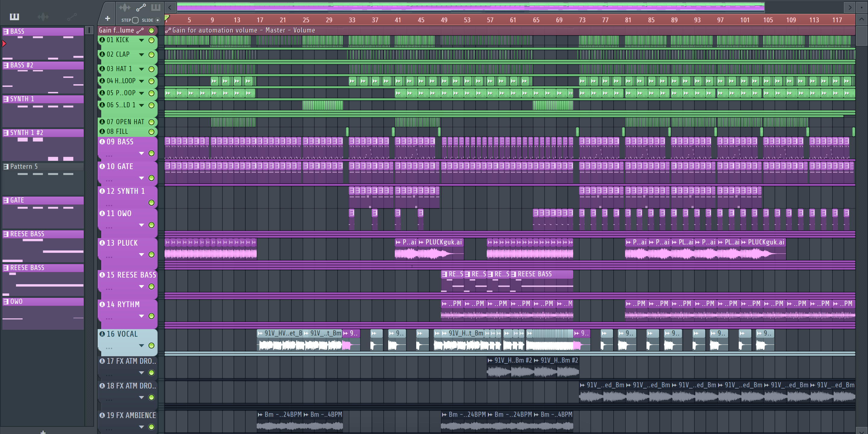The image size is (868, 434).
Task: Click the automation icon on Gain volume track header
Action: (x=140, y=31)
